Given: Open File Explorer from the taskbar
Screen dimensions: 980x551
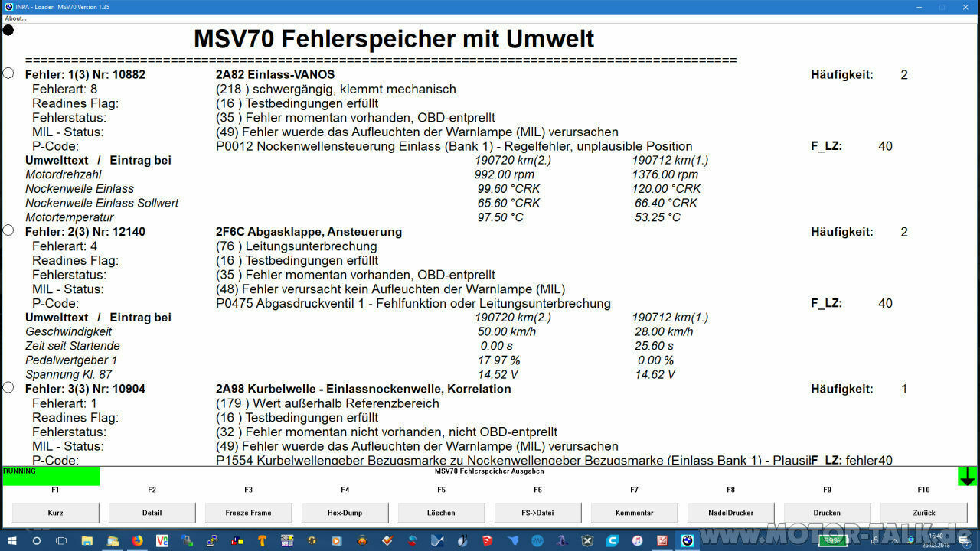Looking at the screenshot, I should [x=87, y=540].
